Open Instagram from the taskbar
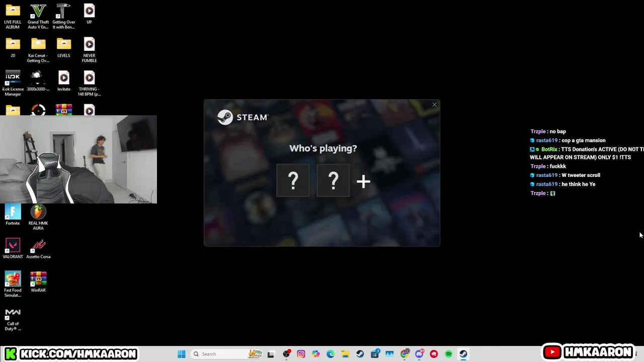This screenshot has width=644, height=362. 301,354
